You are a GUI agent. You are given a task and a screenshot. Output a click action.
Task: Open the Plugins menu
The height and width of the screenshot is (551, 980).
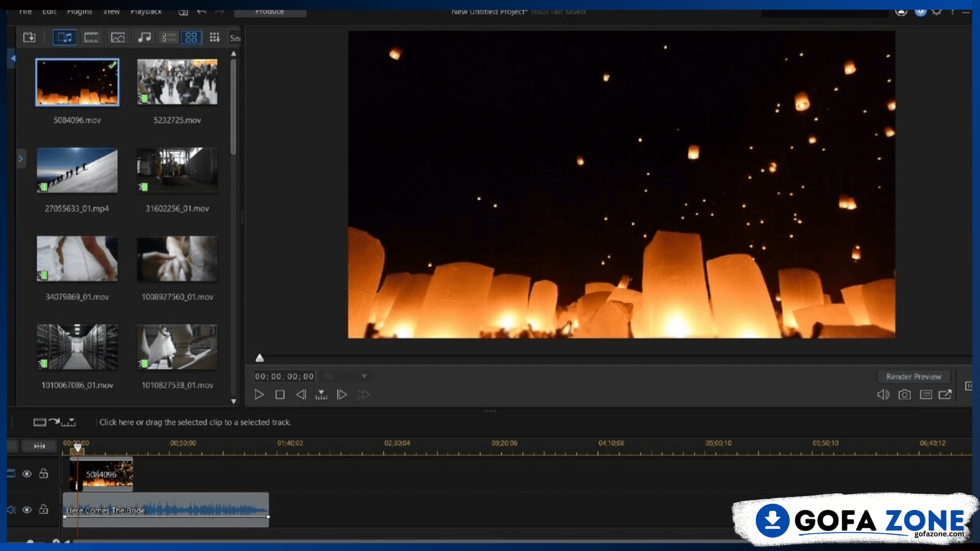[80, 12]
